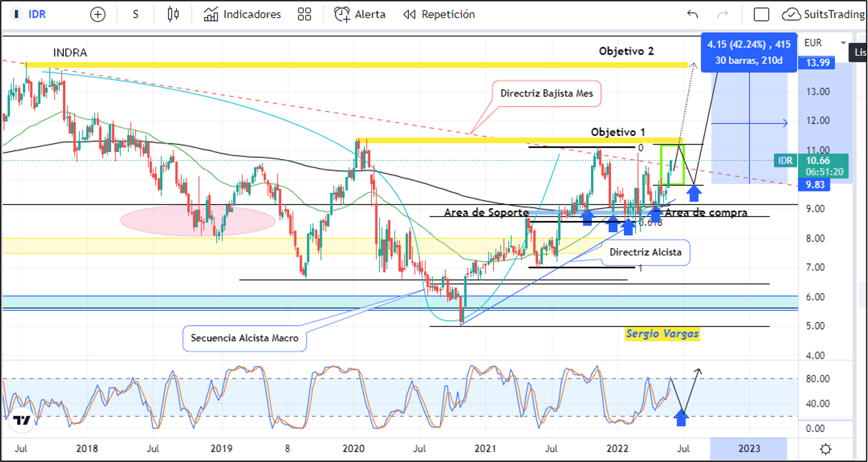Open the candlestick chart type selector
The height and width of the screenshot is (462, 868).
(x=173, y=15)
